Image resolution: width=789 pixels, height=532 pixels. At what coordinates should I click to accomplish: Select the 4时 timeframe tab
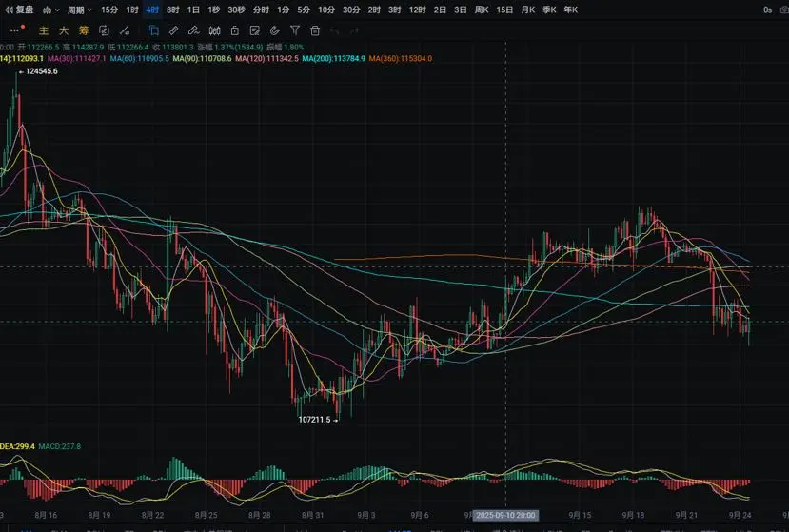click(152, 10)
